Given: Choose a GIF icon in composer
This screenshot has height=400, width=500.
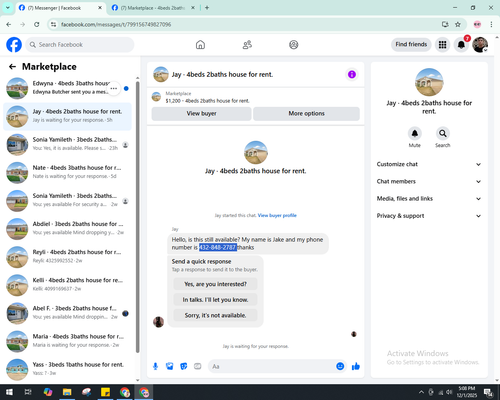Looking at the screenshot, I should tap(198, 366).
